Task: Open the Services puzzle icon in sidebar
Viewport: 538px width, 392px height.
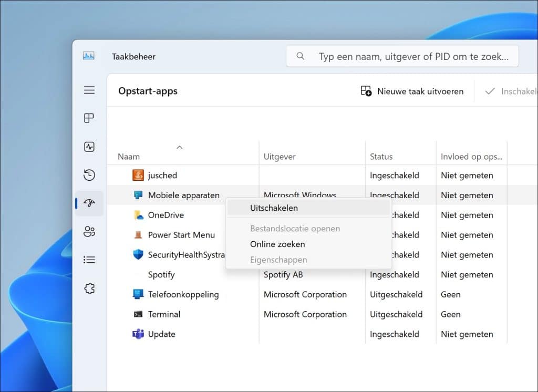Action: tap(89, 288)
